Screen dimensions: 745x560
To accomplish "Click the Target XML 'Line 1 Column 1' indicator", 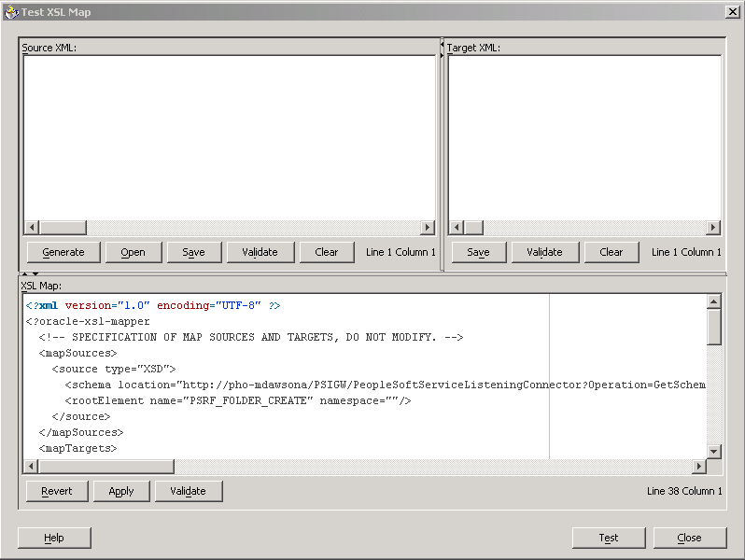I will 686,252.
